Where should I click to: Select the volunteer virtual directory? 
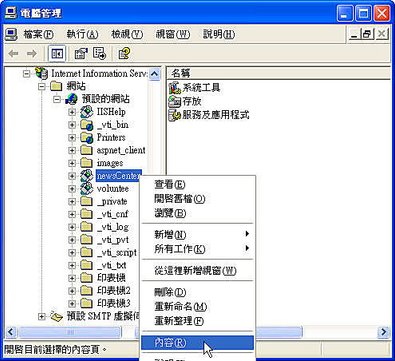[x=112, y=189]
